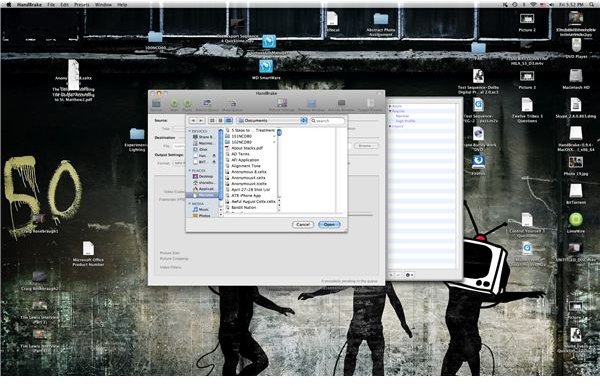The height and width of the screenshot is (386, 600).
Task: Go forward using the right arrow button
Action: coord(201,121)
